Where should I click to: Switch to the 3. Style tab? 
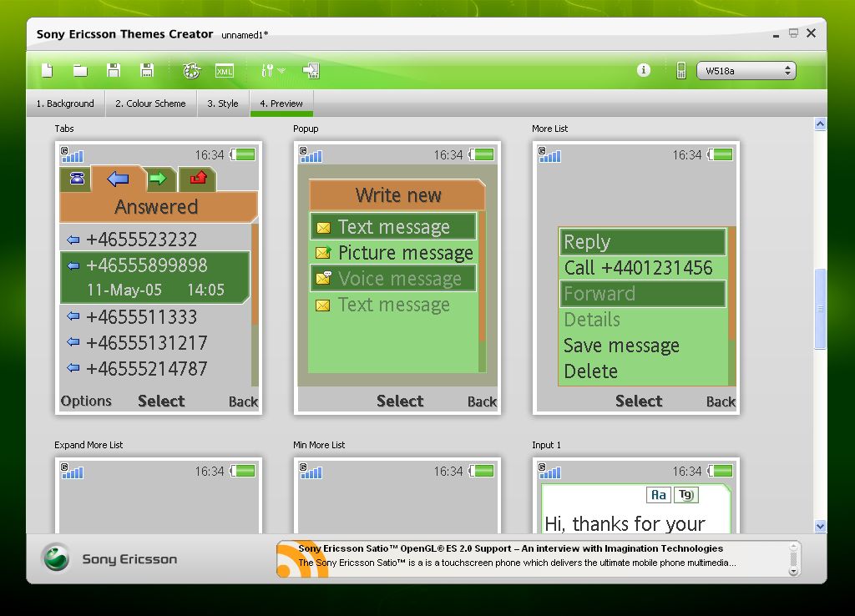tap(223, 104)
